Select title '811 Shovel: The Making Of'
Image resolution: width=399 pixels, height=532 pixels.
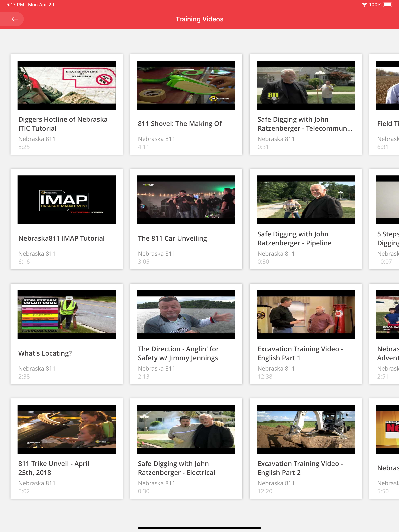point(180,124)
